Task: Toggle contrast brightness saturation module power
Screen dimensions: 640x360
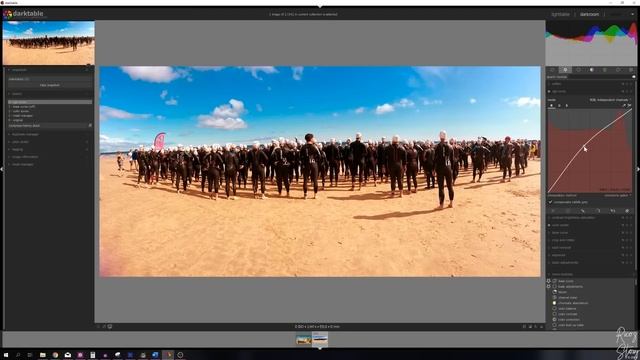Action: pos(549,218)
